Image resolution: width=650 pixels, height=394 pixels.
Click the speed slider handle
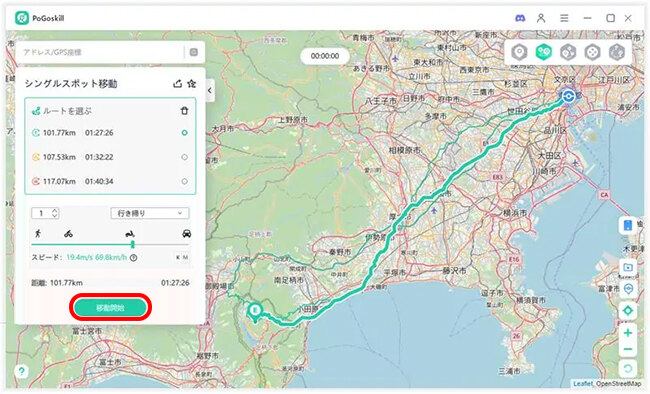point(133,244)
